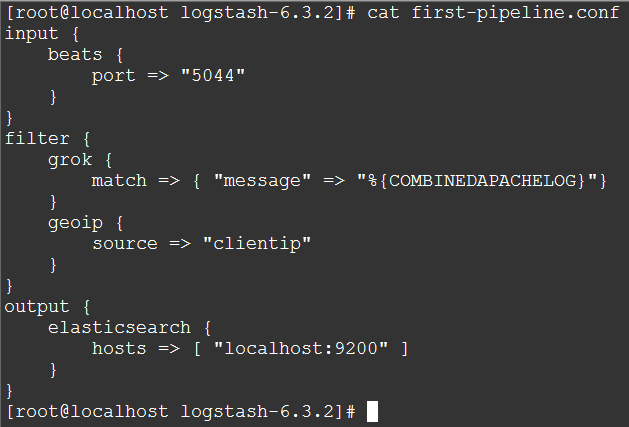Click the word "match" in the grok block
Screen dimensions: 629x427
(x=118, y=180)
